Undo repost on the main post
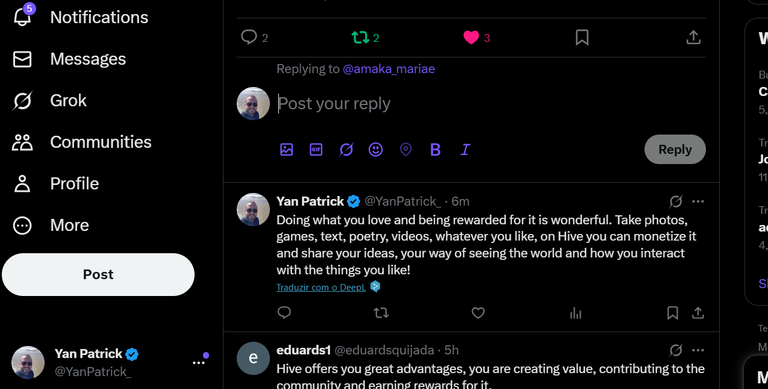Image resolution: width=768 pixels, height=389 pixels. (360, 38)
